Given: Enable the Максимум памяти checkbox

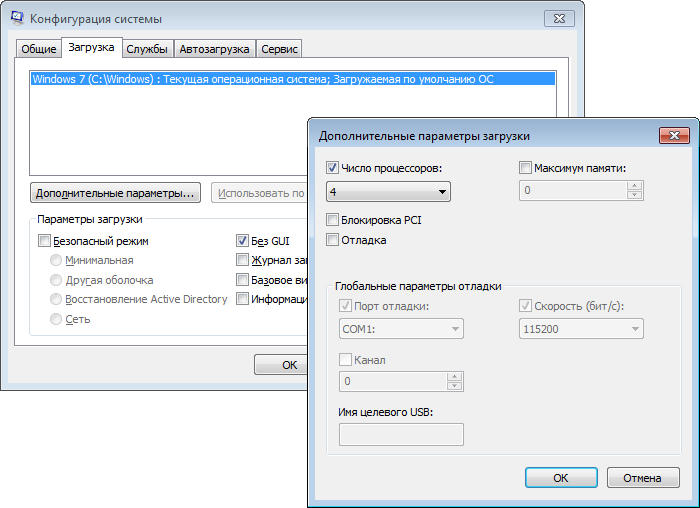Looking at the screenshot, I should [x=525, y=168].
